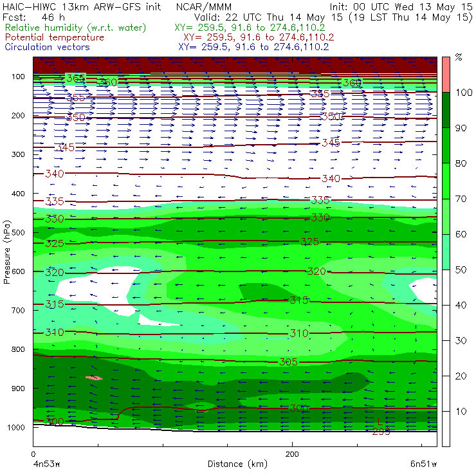The width and height of the screenshot is (476, 476).
Task: Click the "400" pressure tick label
Action: click(x=18, y=194)
